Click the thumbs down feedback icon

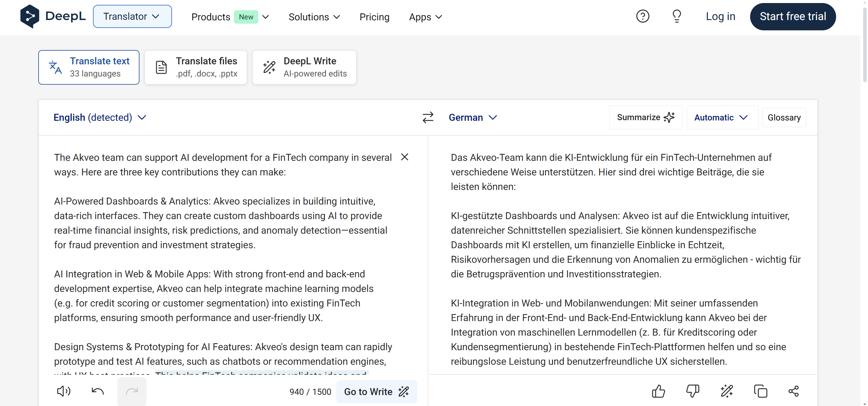point(692,391)
